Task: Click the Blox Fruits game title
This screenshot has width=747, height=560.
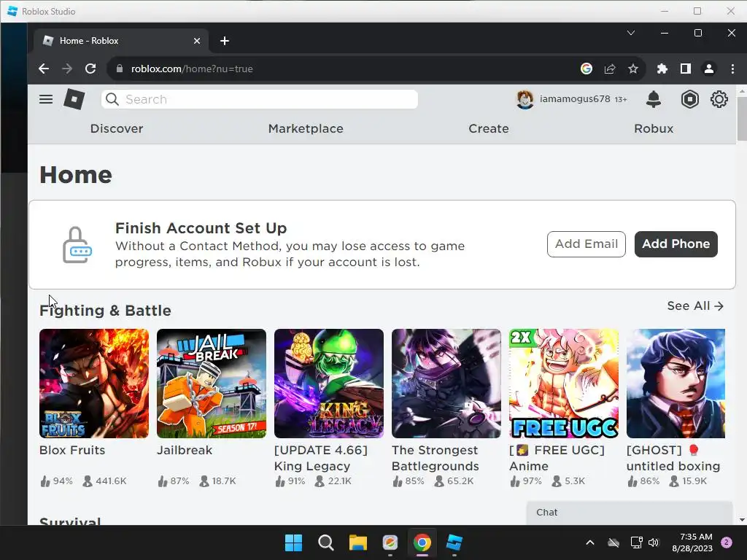Action: point(72,450)
